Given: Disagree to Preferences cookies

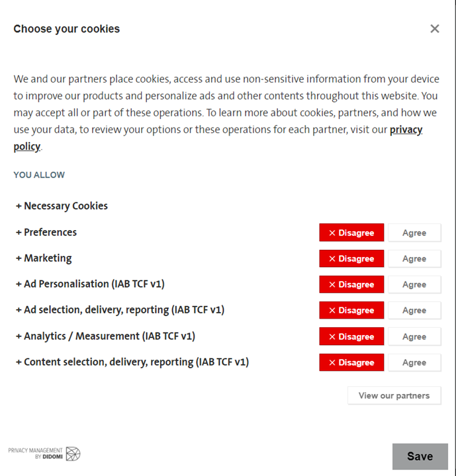Looking at the screenshot, I should [351, 233].
